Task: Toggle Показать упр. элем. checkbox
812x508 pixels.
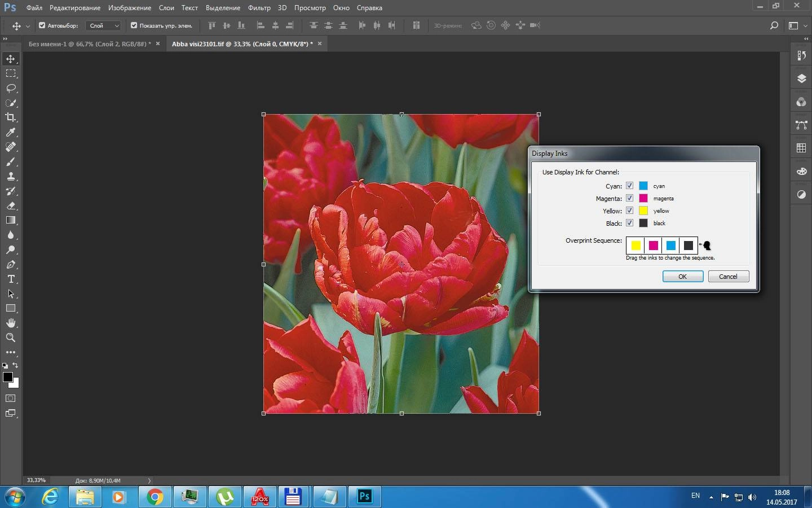Action: point(134,25)
